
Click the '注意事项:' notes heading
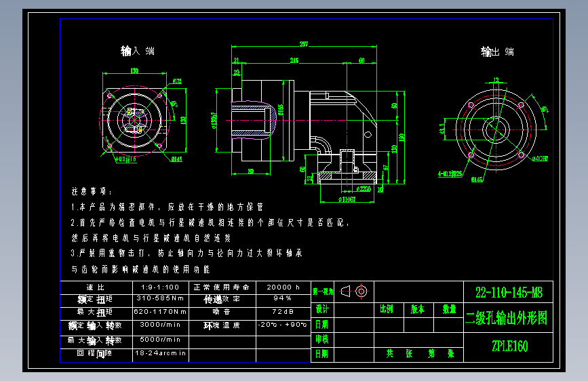[92, 191]
